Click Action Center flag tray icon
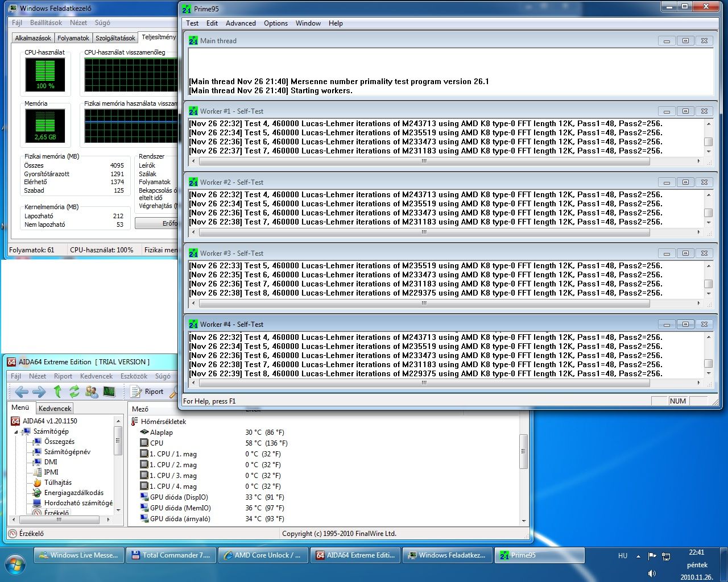 coord(652,556)
